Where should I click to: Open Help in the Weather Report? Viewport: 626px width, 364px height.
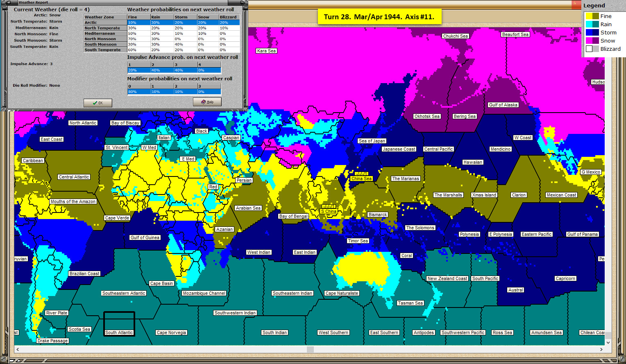(x=207, y=102)
